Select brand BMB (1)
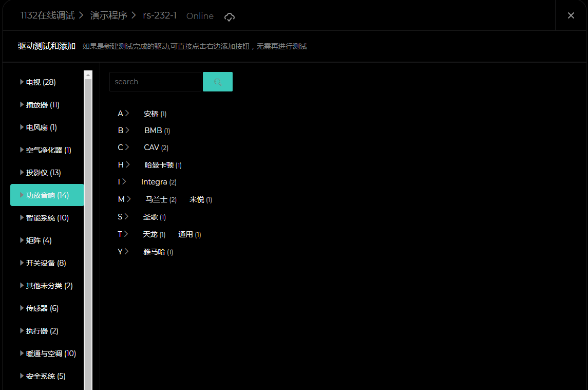The image size is (588, 390). coord(157,131)
